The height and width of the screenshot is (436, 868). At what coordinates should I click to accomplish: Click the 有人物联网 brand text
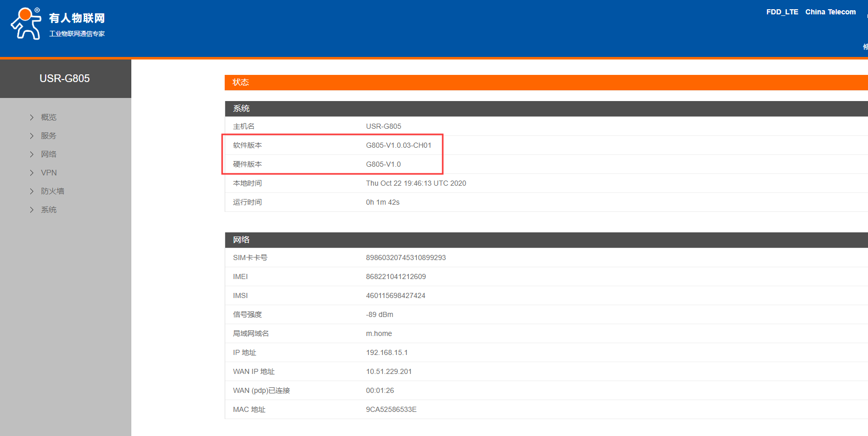(77, 18)
